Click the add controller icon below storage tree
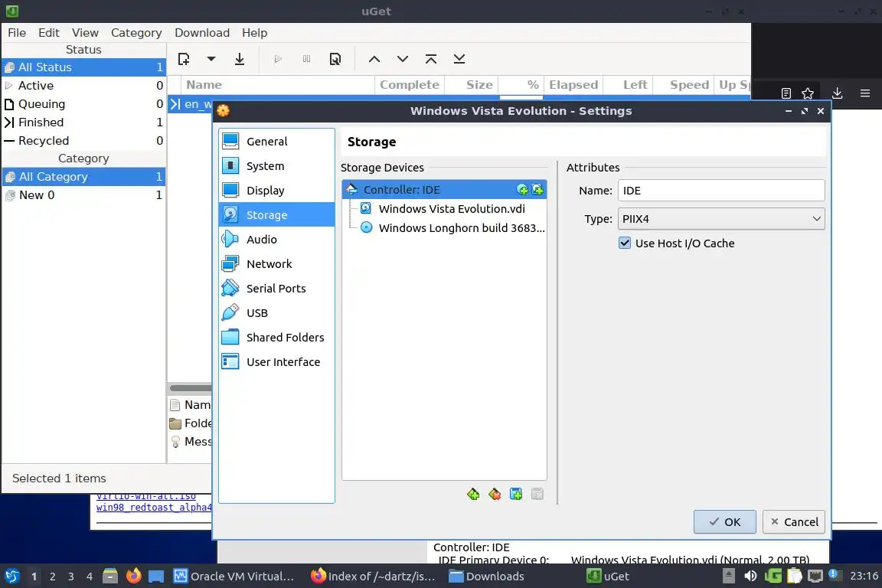 click(x=473, y=494)
